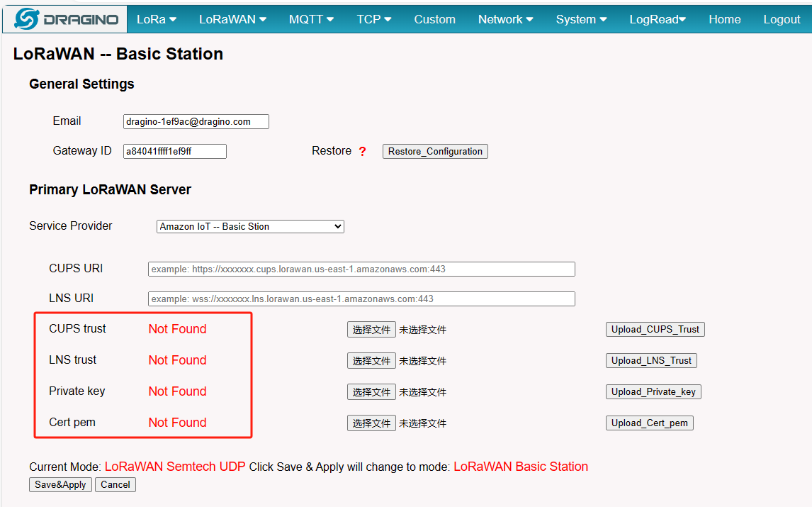Click the 'Private key' label
The width and height of the screenshot is (812, 507).
77,391
